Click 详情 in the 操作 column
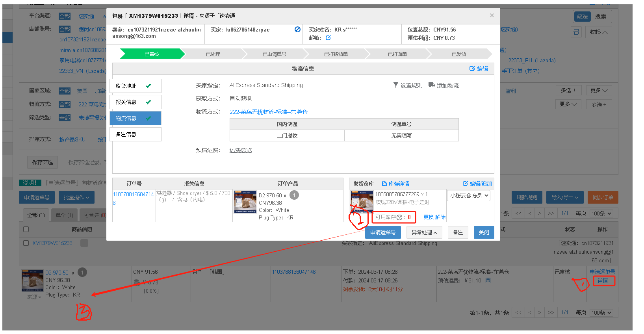This screenshot has height=334, width=644. point(603,280)
